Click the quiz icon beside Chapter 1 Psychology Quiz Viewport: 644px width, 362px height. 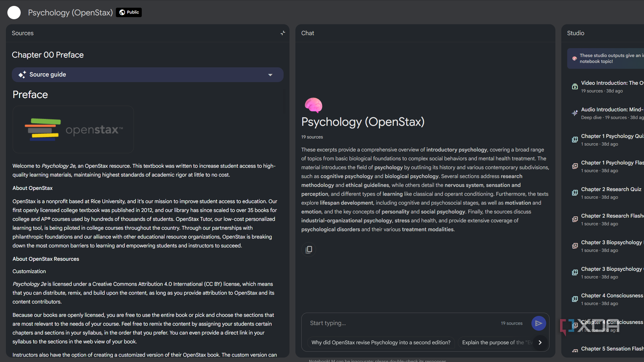click(x=575, y=140)
